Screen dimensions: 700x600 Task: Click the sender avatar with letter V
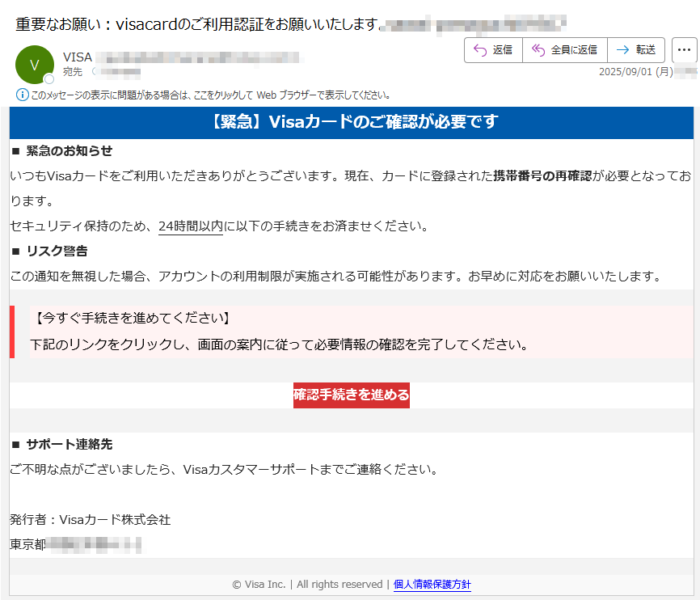pyautogui.click(x=35, y=65)
